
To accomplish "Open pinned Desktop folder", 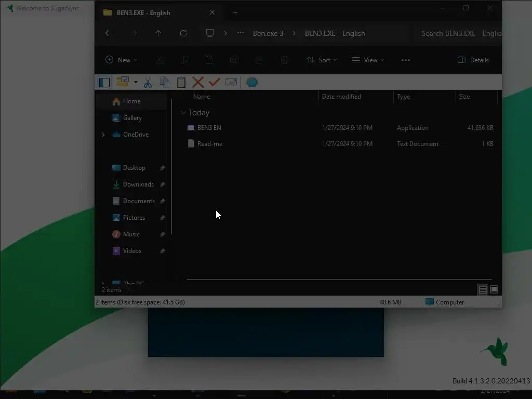I will [x=134, y=168].
